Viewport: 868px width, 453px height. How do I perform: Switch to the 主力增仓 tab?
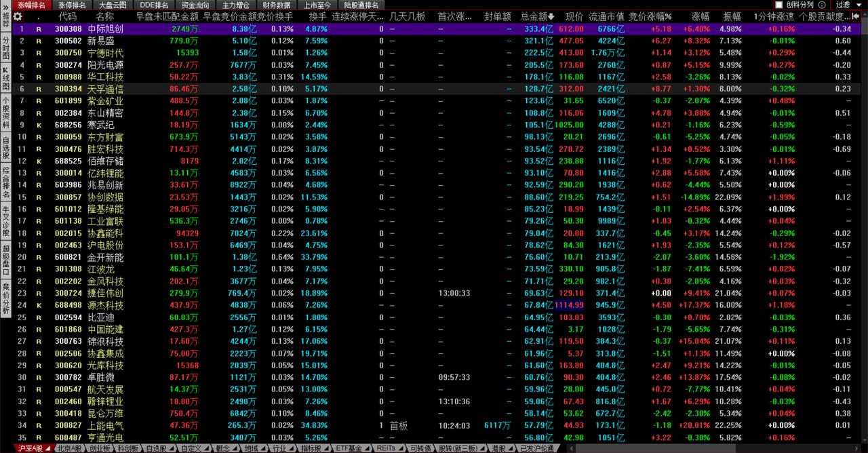pos(236,5)
